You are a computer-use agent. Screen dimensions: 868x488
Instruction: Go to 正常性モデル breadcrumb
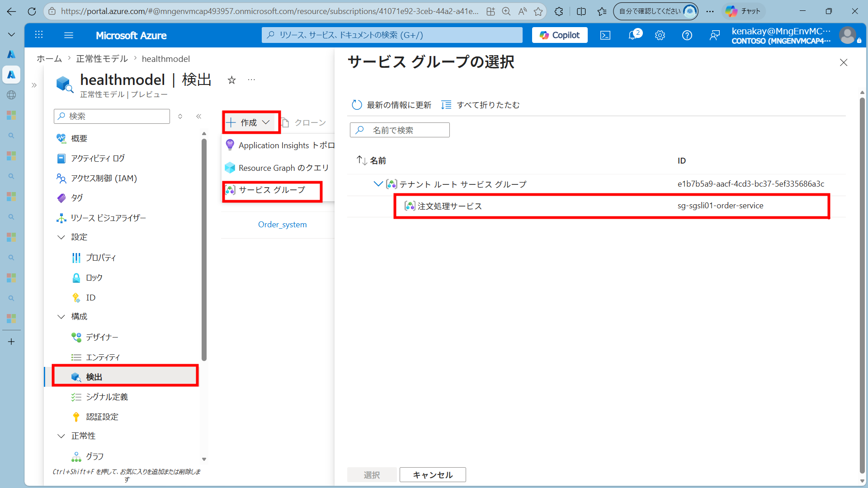tap(102, 59)
